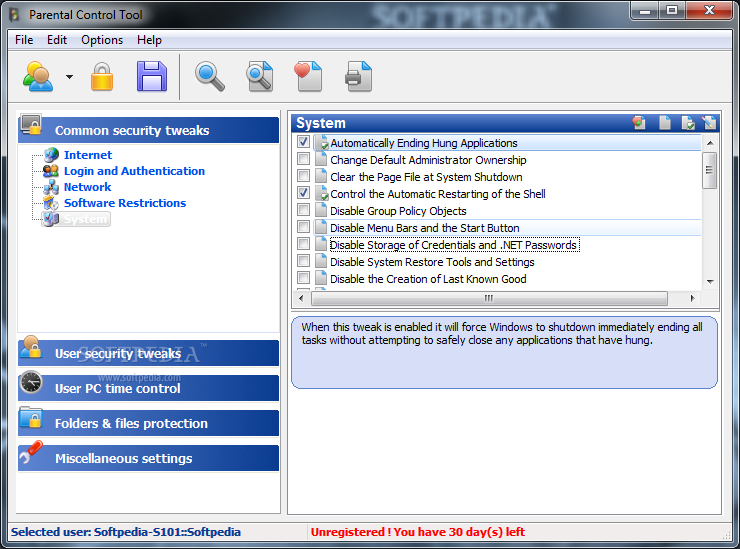740x549 pixels.
Task: Click the search-in-document toolbar icon
Action: (x=260, y=76)
